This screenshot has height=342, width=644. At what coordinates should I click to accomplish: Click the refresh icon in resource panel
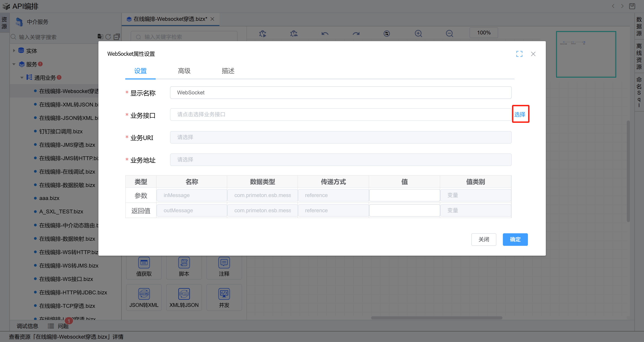108,37
